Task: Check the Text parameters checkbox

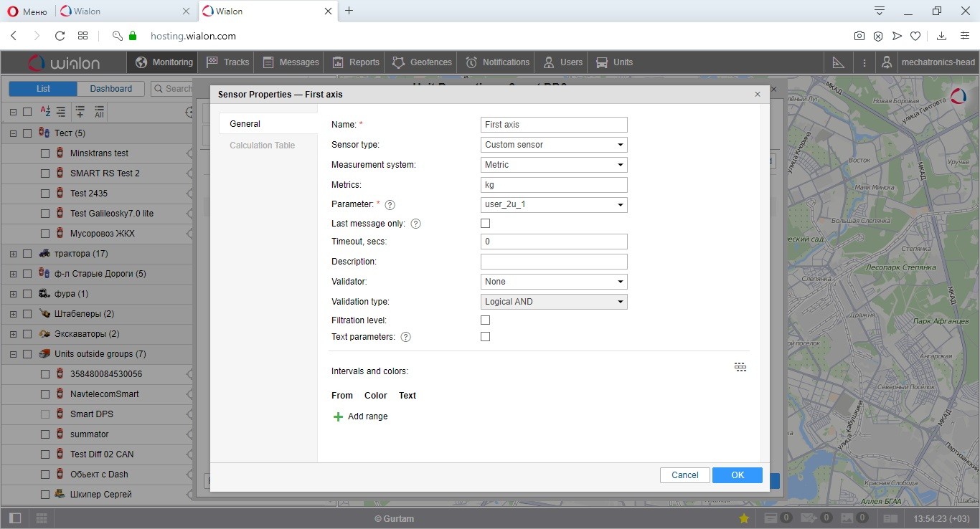Action: 485,337
